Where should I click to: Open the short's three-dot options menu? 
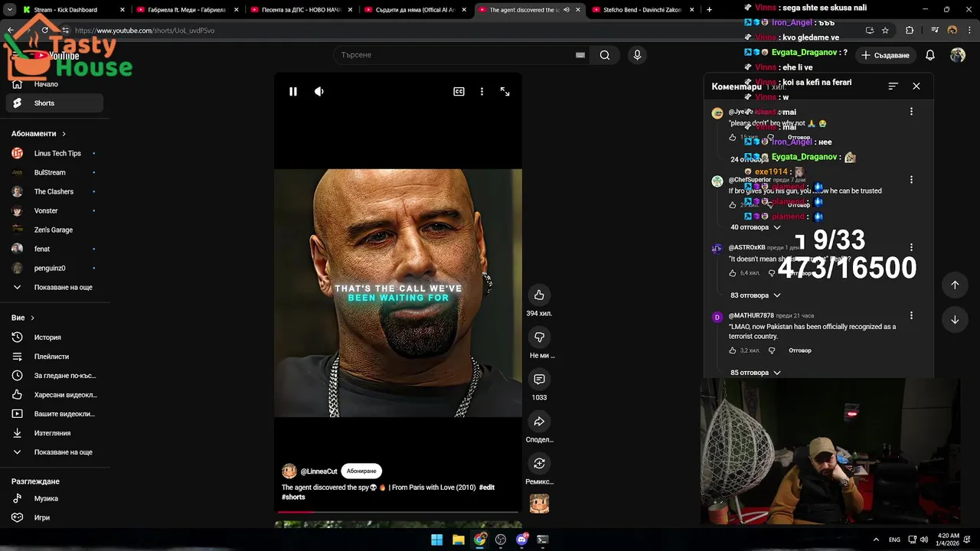tap(482, 92)
